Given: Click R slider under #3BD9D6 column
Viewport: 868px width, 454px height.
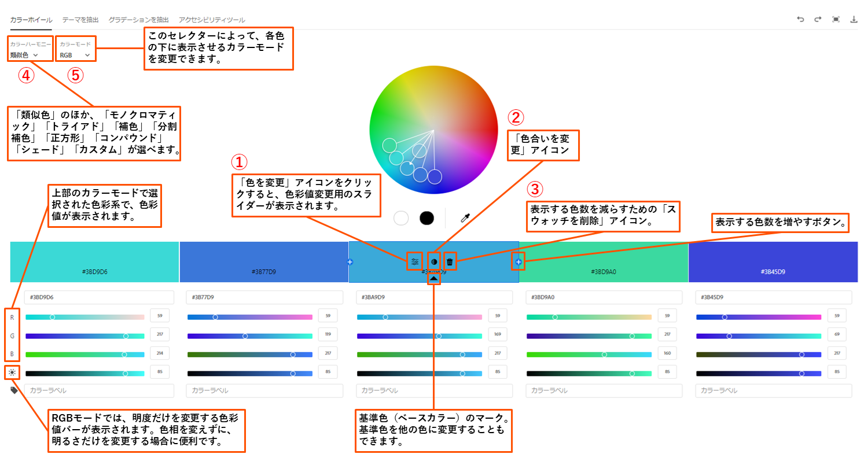Looking at the screenshot, I should tap(85, 317).
